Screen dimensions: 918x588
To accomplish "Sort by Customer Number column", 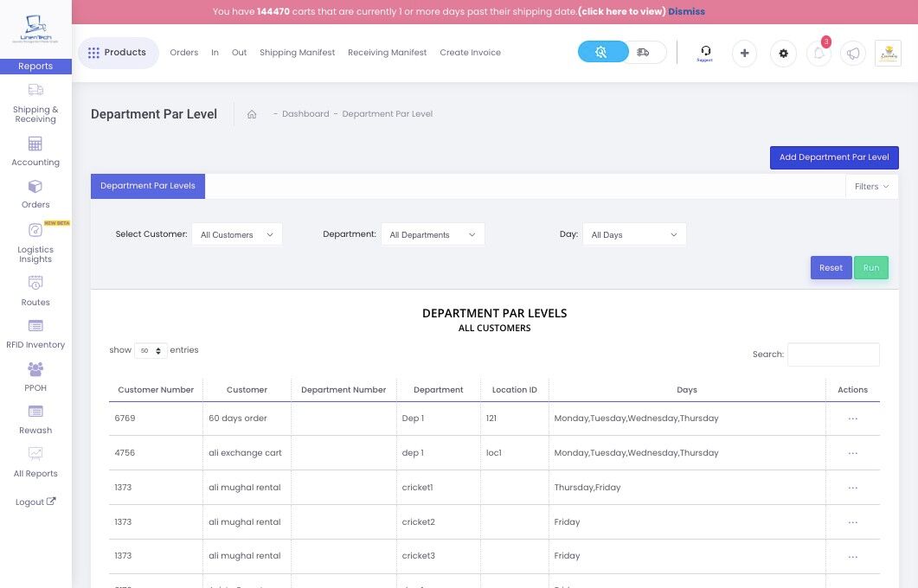I will [156, 390].
